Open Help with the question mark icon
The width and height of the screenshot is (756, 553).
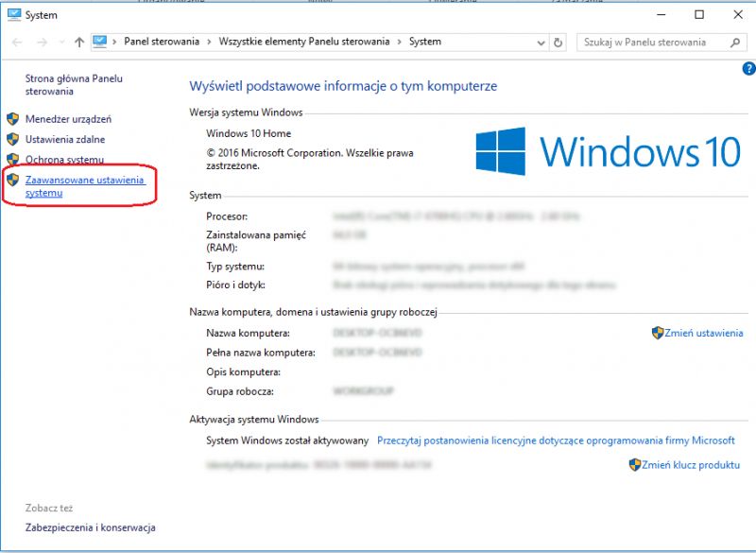pyautogui.click(x=748, y=69)
